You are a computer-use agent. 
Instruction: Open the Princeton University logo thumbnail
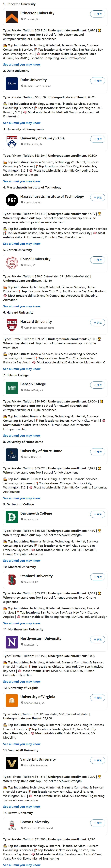tap(12, 16)
